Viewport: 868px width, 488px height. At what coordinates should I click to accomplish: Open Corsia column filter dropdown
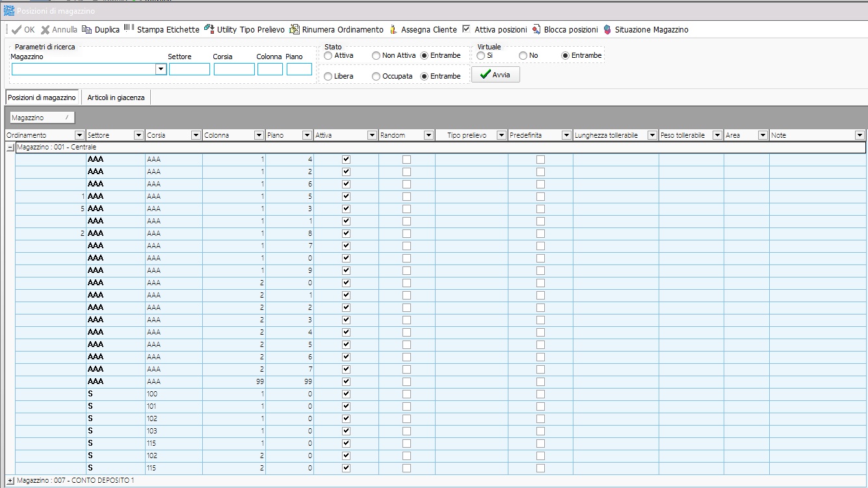(x=196, y=135)
